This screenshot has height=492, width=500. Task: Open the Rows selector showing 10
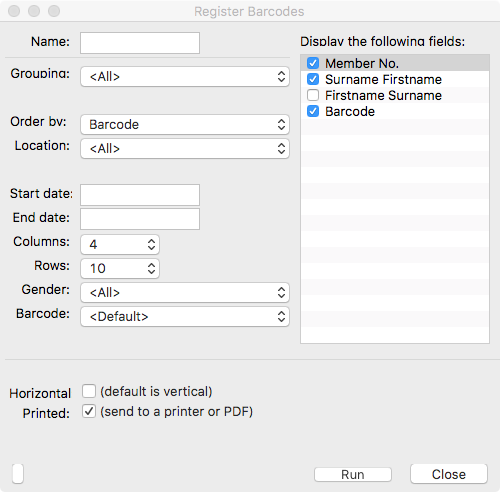pos(120,269)
